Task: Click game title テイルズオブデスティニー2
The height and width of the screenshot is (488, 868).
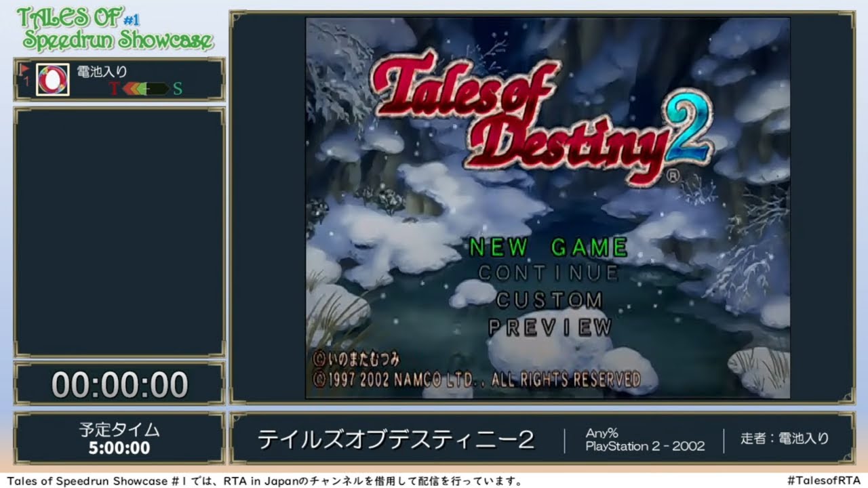Action: click(x=395, y=440)
